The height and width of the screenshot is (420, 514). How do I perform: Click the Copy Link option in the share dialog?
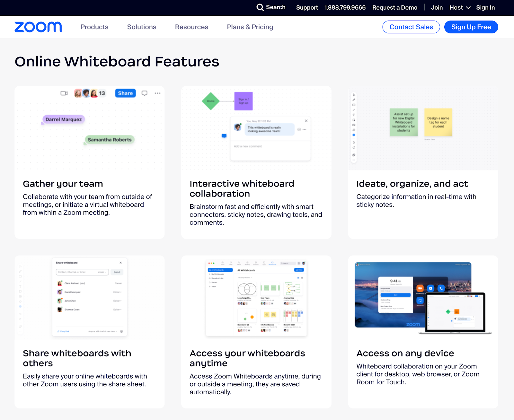pyautogui.click(x=63, y=331)
